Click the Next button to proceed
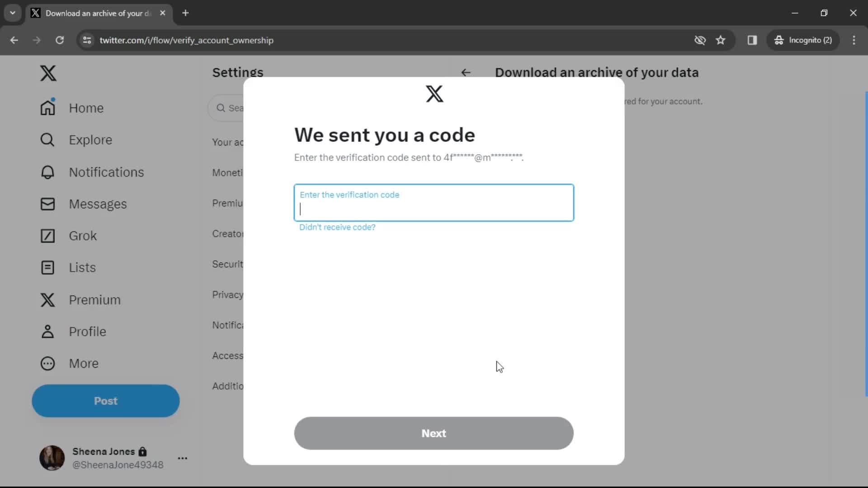868x488 pixels. pos(434,433)
